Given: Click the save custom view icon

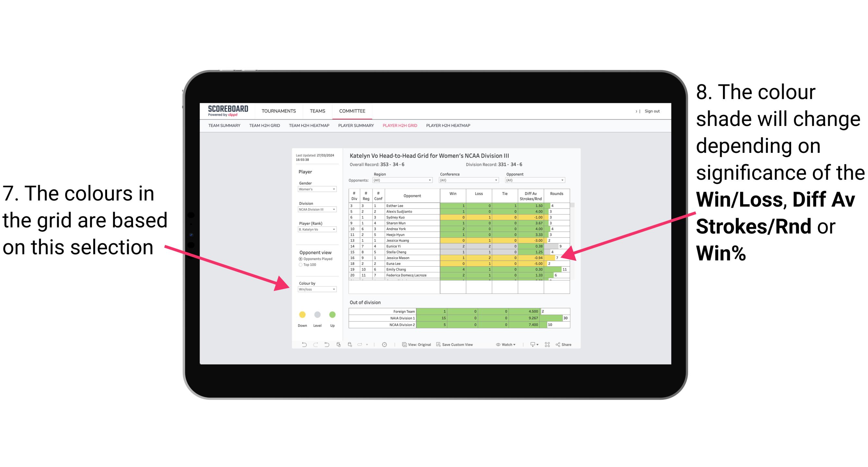Looking at the screenshot, I should [439, 346].
